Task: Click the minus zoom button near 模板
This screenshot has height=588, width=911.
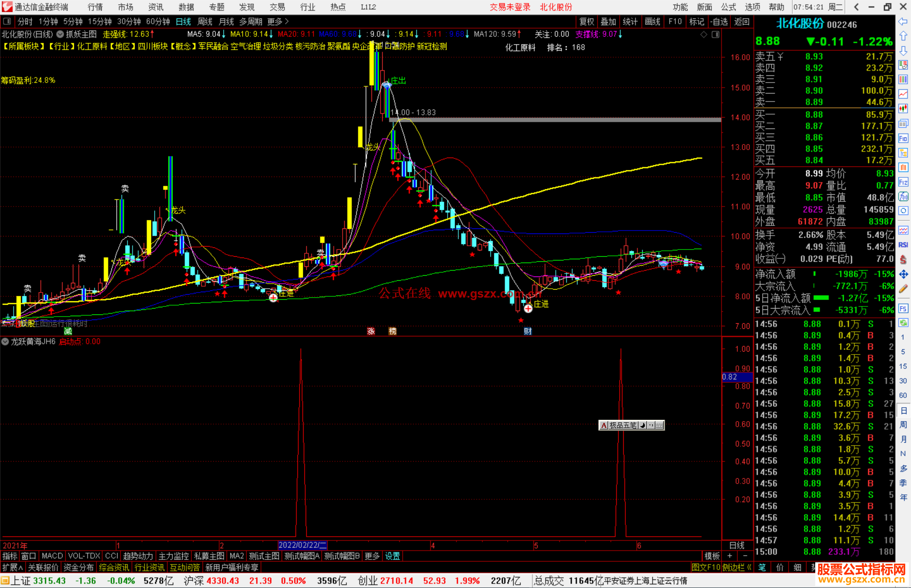Action: point(745,556)
